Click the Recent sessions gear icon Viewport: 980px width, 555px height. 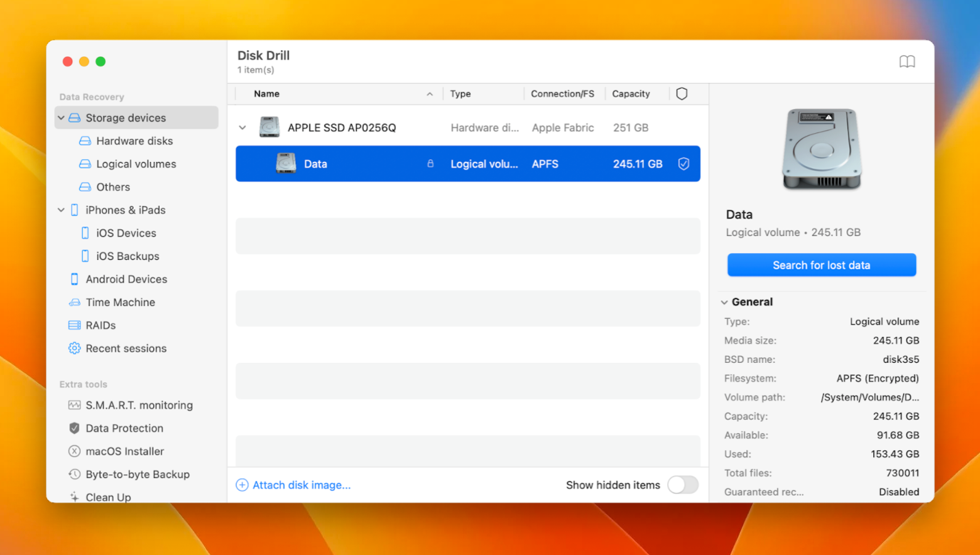pos(75,348)
